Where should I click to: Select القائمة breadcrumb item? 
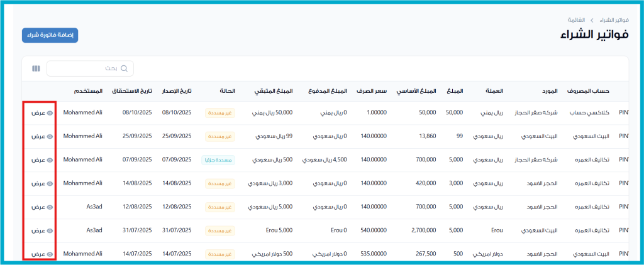[576, 20]
